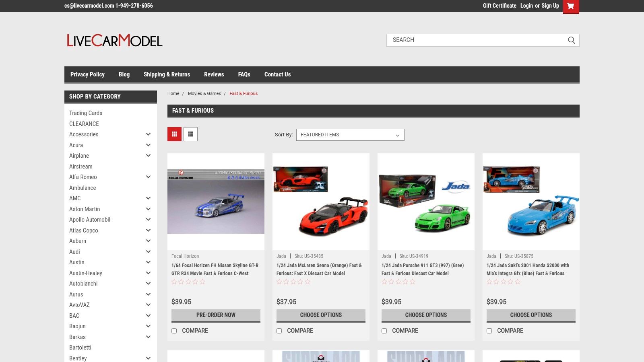Image resolution: width=644 pixels, height=362 pixels.
Task: Open the 1/24 Jada McLaren Senna title
Action: [x=319, y=269]
